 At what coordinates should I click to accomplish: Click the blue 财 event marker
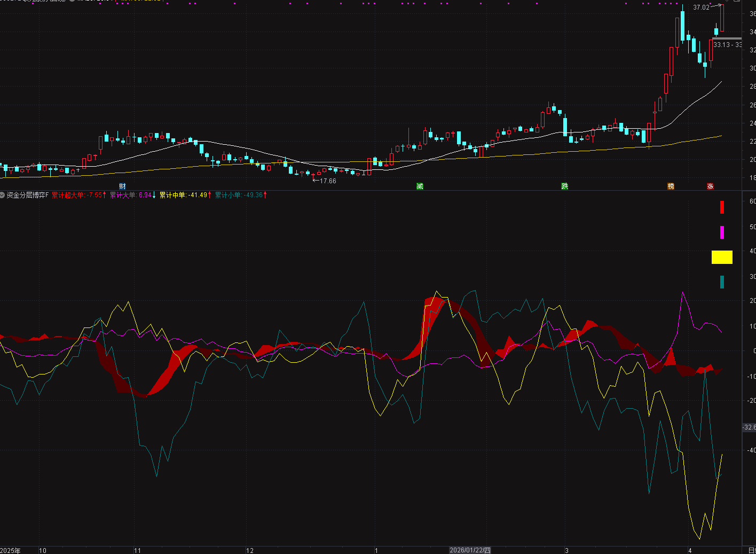tap(122, 186)
